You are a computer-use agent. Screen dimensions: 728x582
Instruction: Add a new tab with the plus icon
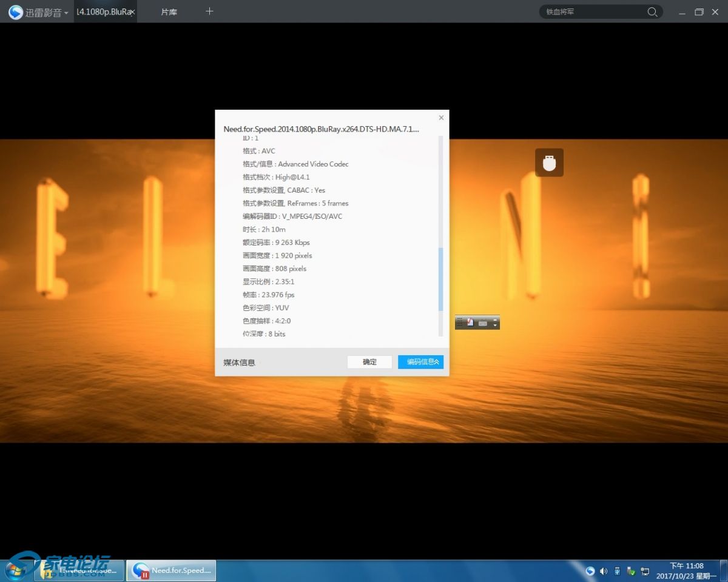(209, 11)
